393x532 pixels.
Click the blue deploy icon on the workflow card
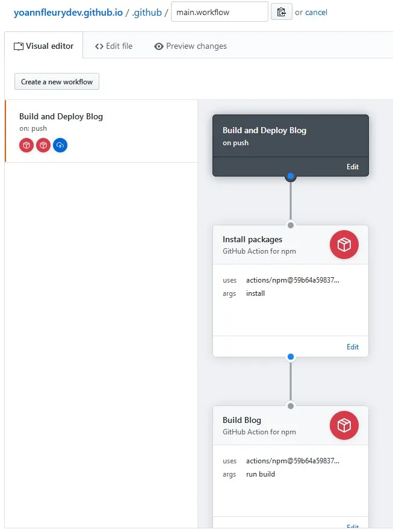(x=60, y=145)
